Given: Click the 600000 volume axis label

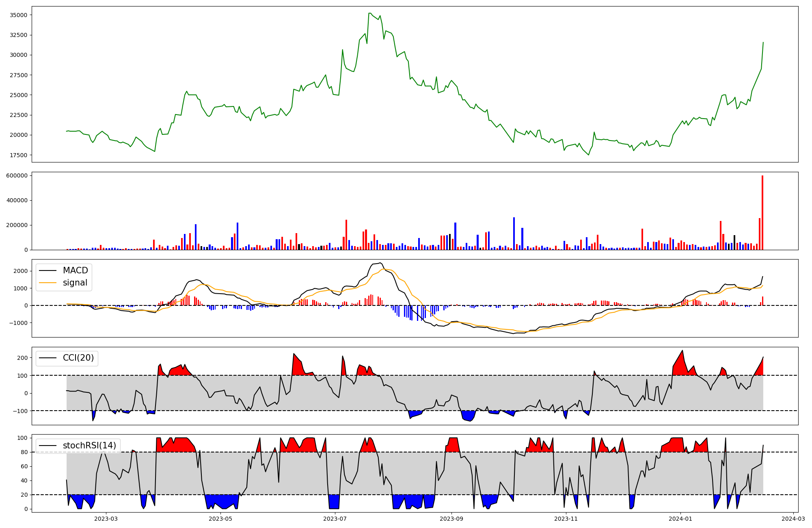Looking at the screenshot, I should 17,175.
